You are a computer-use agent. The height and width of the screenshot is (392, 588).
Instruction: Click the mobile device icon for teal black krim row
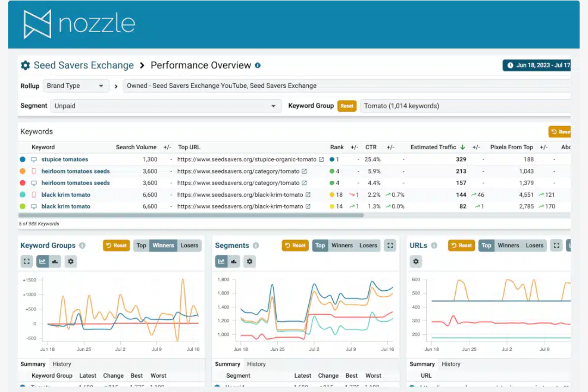34,195
